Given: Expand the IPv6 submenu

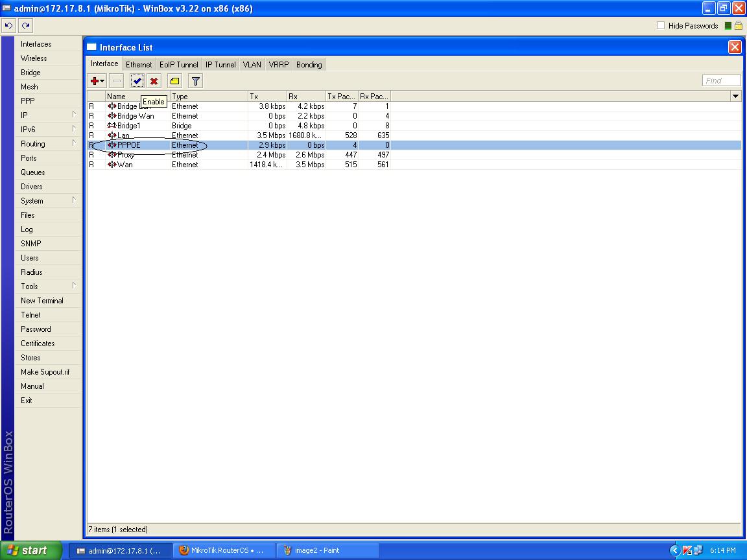Looking at the screenshot, I should [x=74, y=128].
